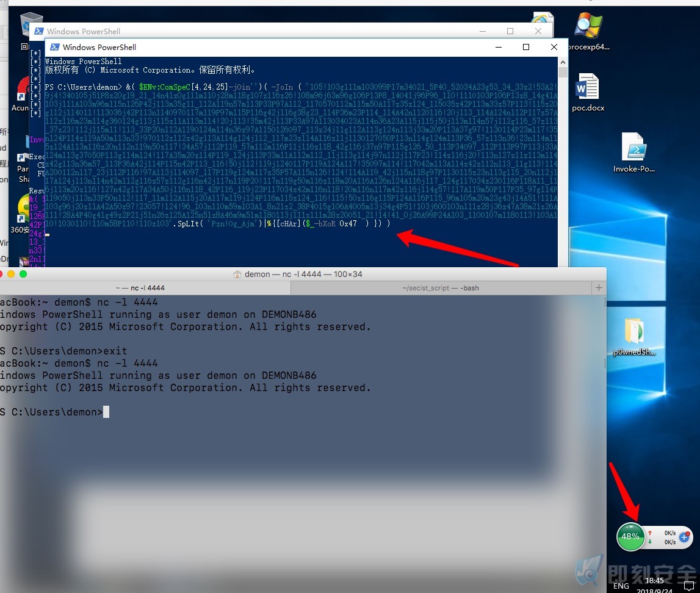Click the ENG input language indicator
This screenshot has height=593, width=700.
coord(621,586)
